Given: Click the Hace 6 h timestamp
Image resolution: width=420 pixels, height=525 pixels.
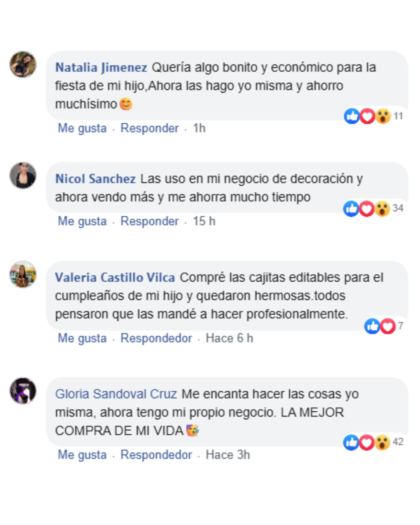Looking at the screenshot, I should [x=229, y=338].
